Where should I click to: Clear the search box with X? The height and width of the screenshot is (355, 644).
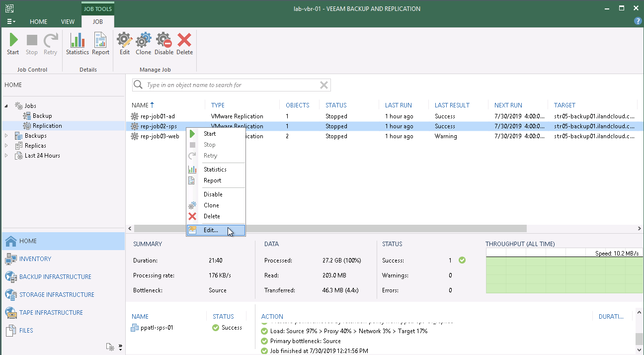(x=324, y=85)
